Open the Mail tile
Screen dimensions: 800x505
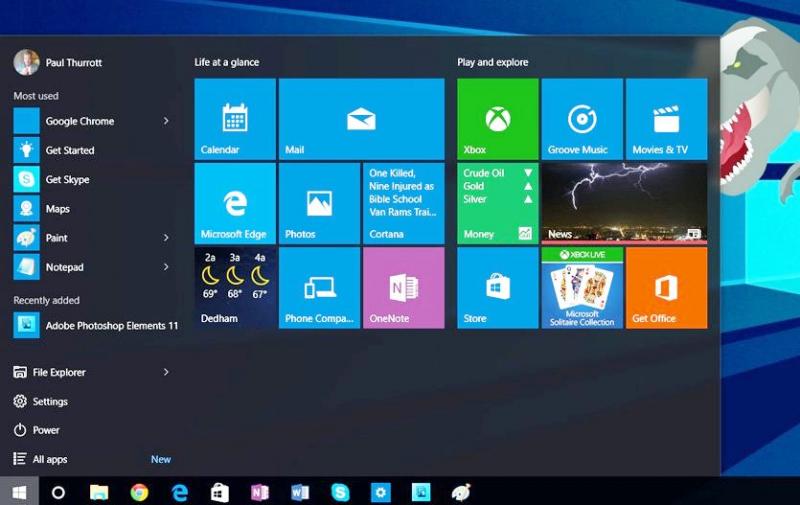click(362, 119)
